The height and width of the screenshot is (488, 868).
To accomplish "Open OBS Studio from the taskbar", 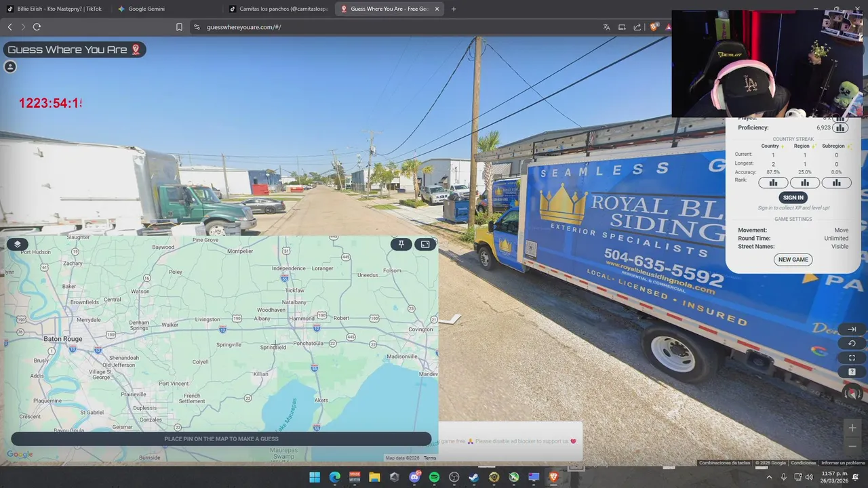I will point(454,477).
